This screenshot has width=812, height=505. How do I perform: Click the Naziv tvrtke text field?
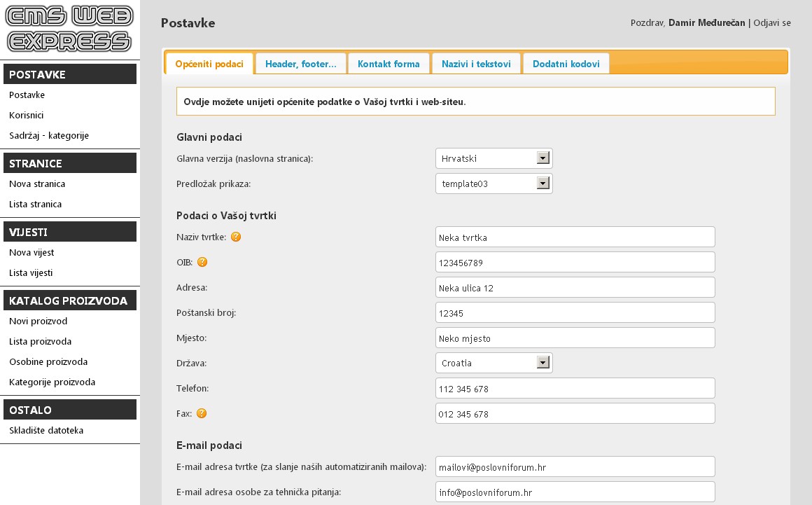click(574, 237)
